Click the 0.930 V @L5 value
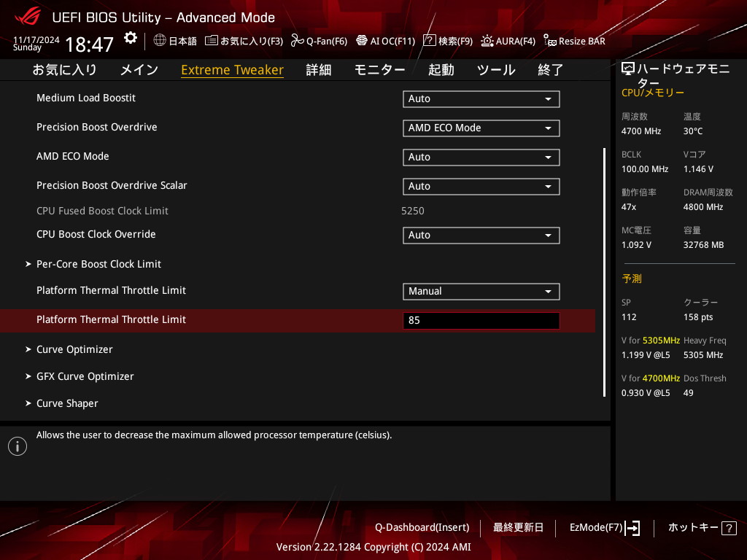The image size is (747, 560). coord(646,393)
